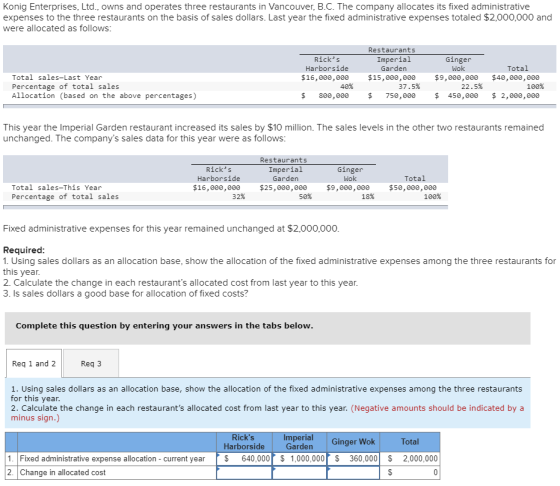Select Imperial Garden 1,000,000 allocation field

coord(299,459)
